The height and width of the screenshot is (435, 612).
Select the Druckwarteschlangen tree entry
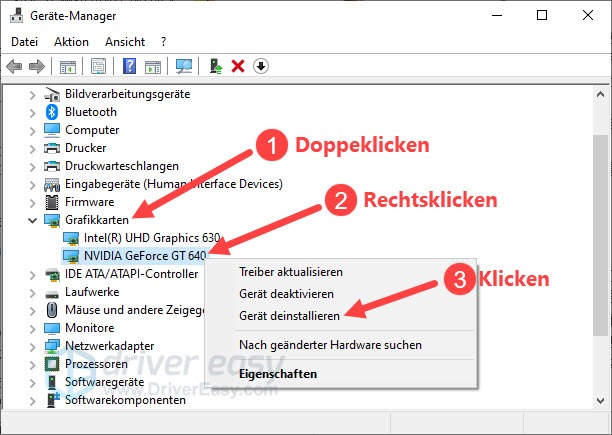click(122, 166)
